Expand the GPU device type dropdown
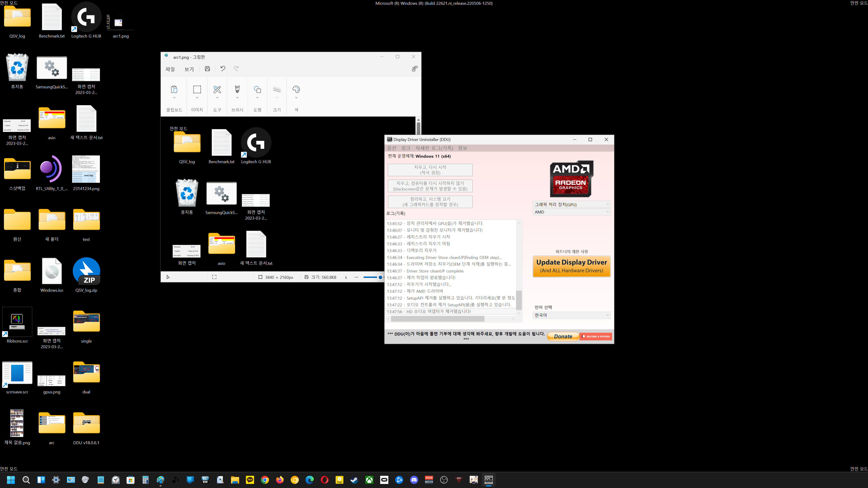 pyautogui.click(x=571, y=204)
